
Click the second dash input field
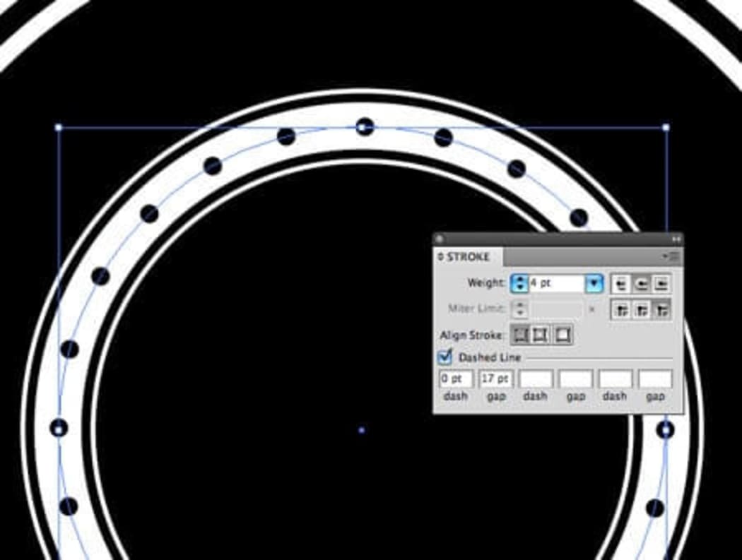pyautogui.click(x=536, y=379)
